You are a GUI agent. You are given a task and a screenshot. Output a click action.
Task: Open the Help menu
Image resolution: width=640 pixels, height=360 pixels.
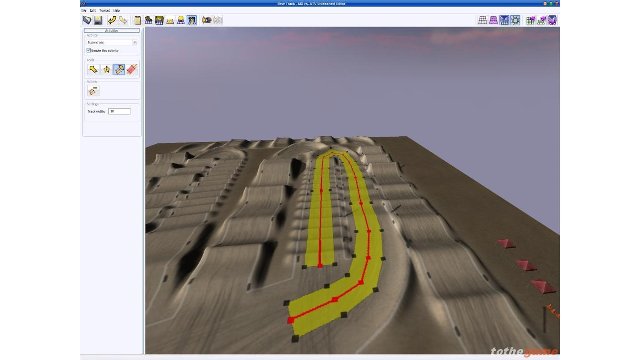[117, 10]
